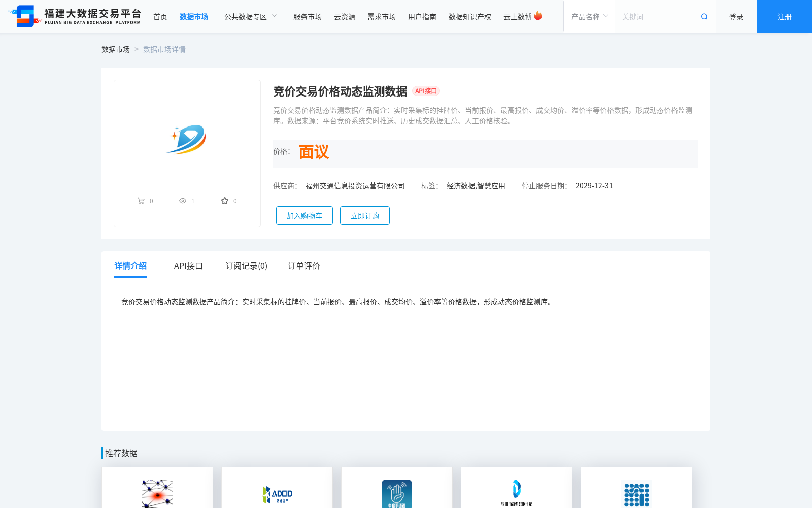Open 云上数博 navigation item

[518, 17]
